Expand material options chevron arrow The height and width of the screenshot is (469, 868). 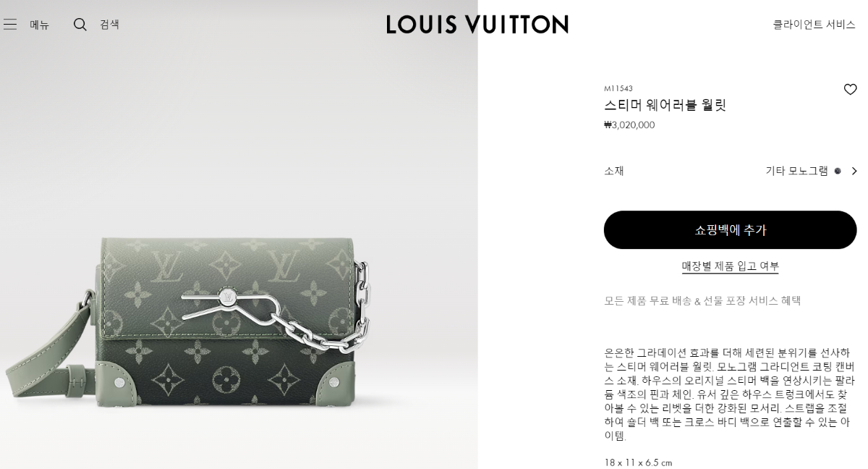pos(854,171)
